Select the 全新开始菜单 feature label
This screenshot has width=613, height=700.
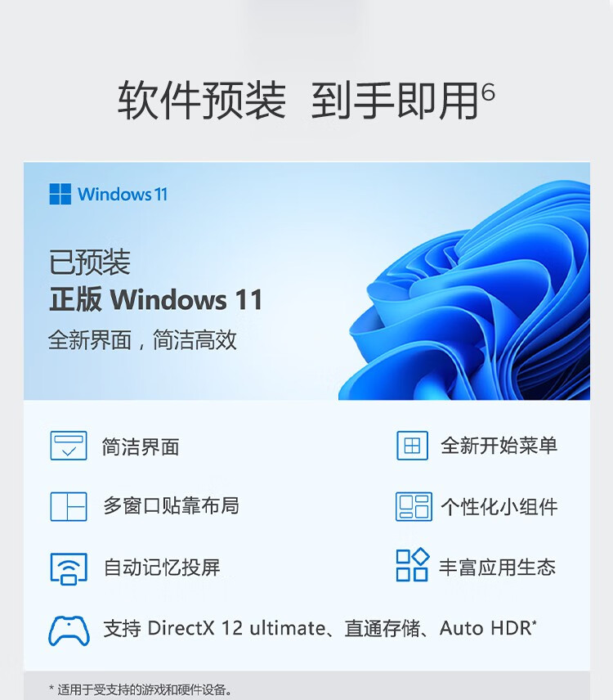tap(499, 446)
